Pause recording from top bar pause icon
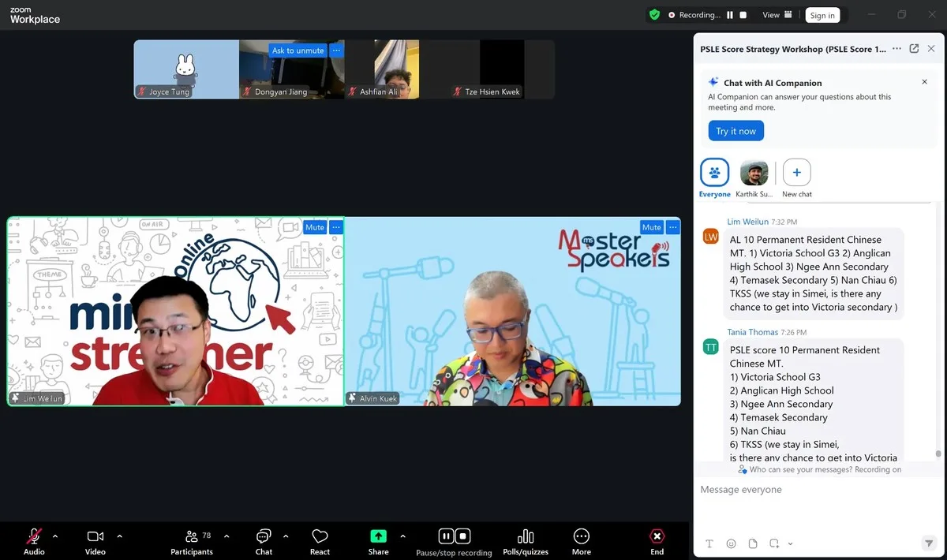The height and width of the screenshot is (560, 947). (730, 15)
